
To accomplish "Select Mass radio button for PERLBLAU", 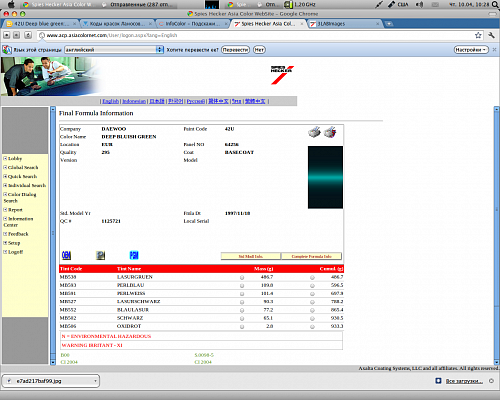I will click(x=242, y=286).
